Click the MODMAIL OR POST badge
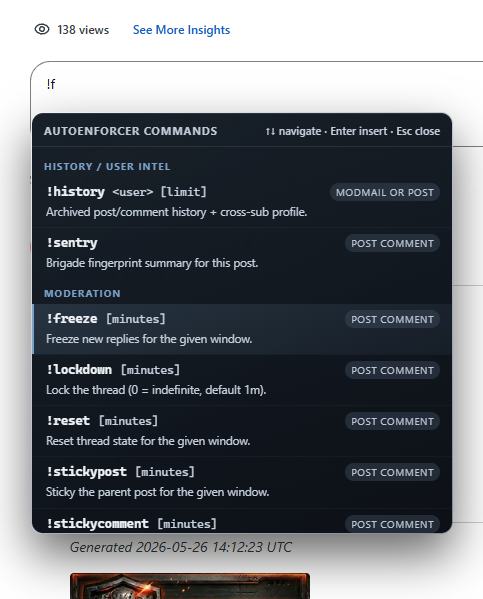 385,192
